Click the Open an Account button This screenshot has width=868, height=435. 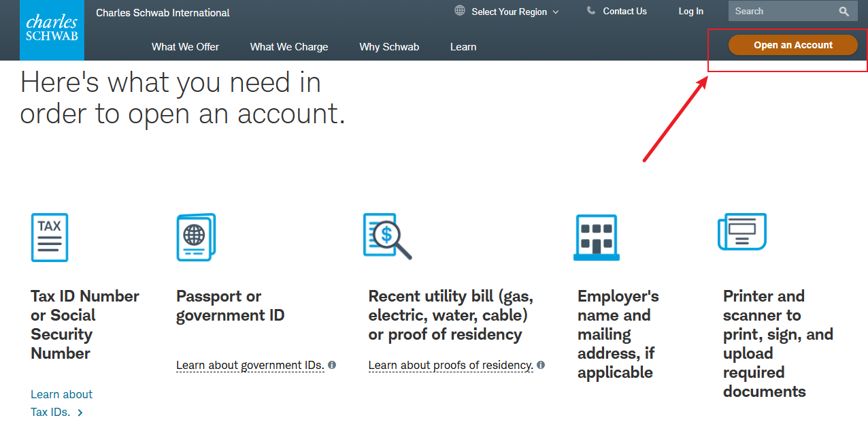pos(793,45)
